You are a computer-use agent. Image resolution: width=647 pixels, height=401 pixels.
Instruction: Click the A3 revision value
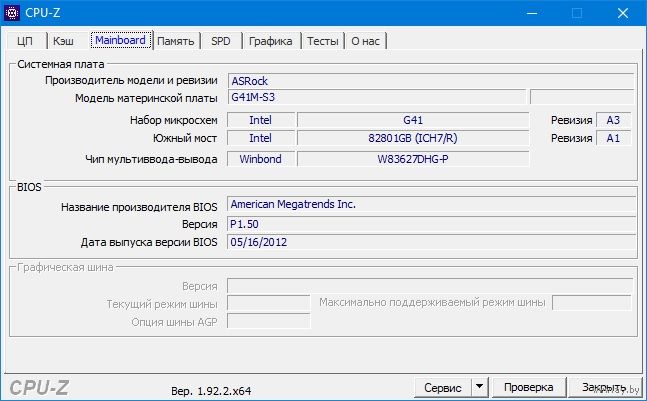point(614,120)
